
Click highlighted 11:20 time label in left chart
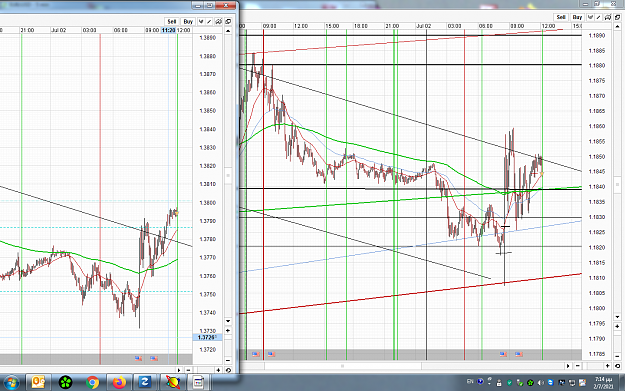[168, 30]
